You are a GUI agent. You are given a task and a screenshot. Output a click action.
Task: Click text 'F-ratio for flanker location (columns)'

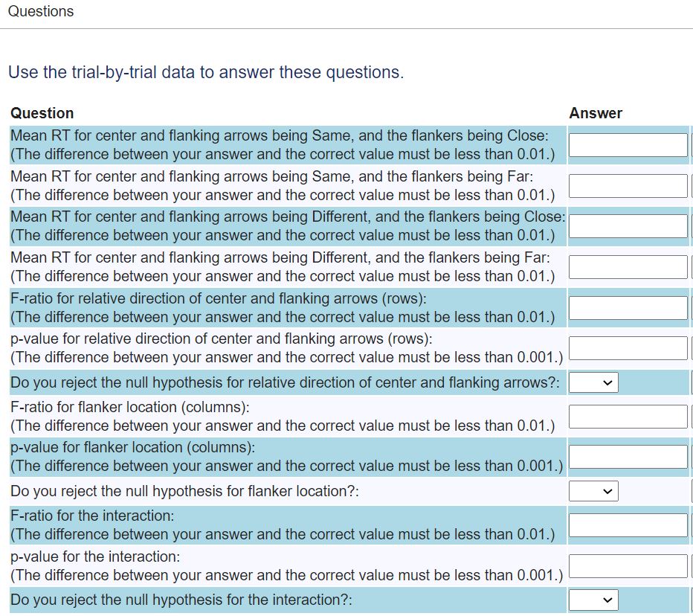pos(130,407)
